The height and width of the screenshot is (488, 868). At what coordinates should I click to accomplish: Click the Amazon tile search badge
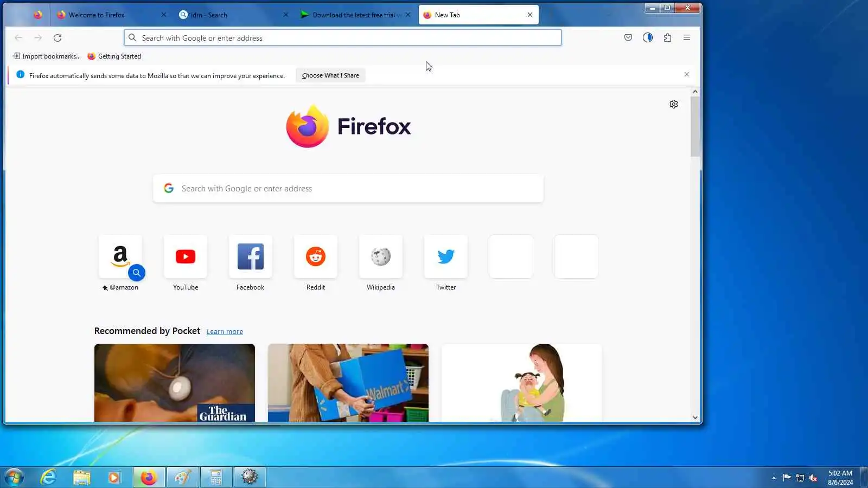pos(137,273)
